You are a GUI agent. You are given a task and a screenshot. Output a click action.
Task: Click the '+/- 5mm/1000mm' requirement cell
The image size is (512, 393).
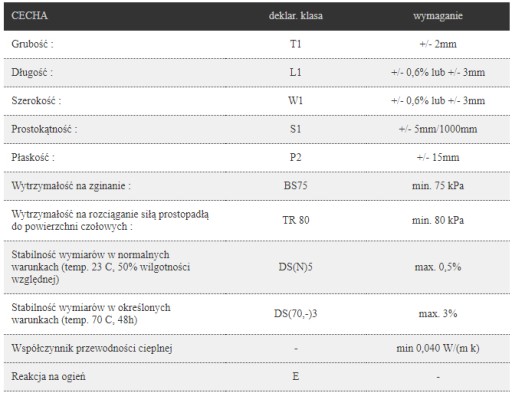tap(438, 129)
